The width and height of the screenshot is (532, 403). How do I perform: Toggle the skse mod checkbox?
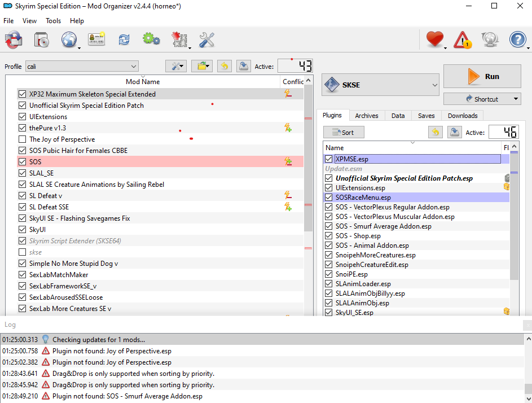[x=23, y=252]
